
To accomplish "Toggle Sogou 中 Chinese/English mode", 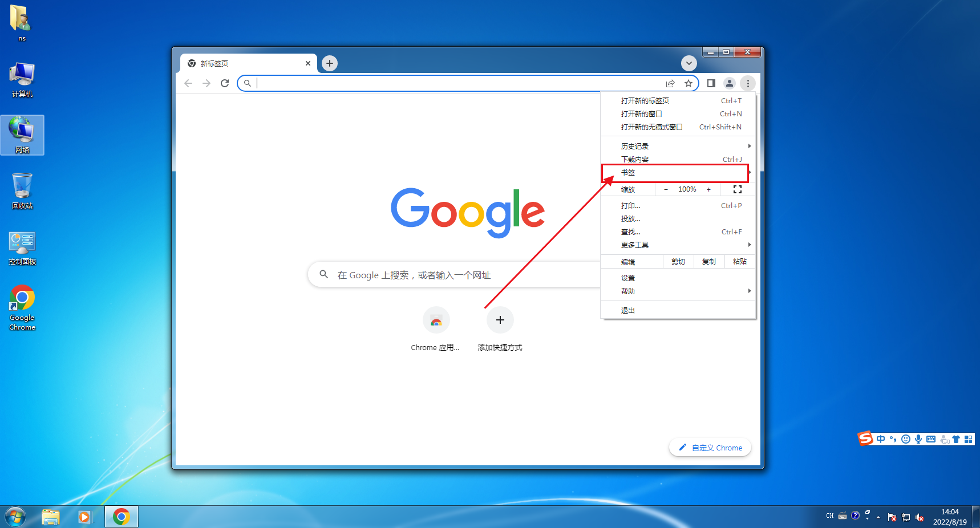I will tap(881, 439).
